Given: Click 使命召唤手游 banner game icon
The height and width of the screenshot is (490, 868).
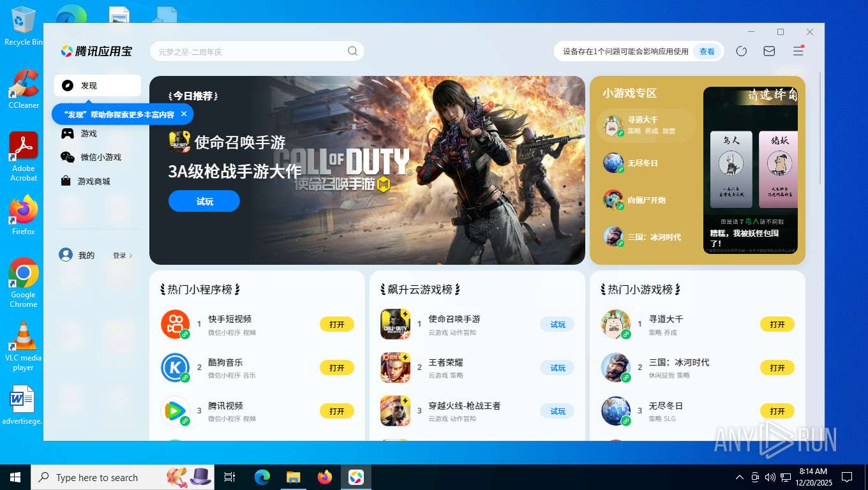Looking at the screenshot, I should (x=179, y=142).
